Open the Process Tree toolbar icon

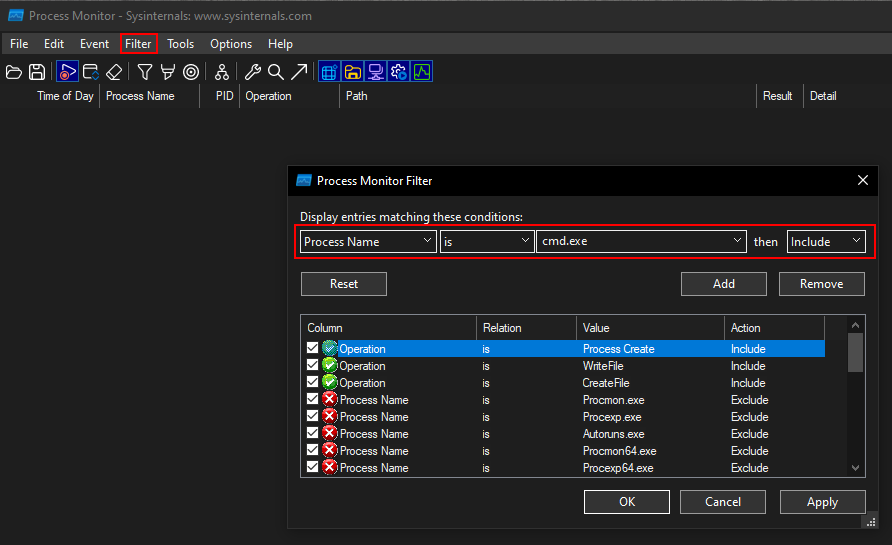(222, 72)
